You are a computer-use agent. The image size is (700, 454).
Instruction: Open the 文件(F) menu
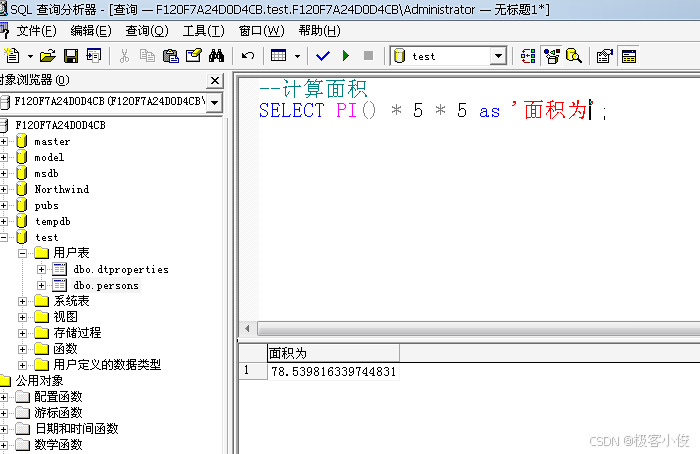pyautogui.click(x=37, y=31)
